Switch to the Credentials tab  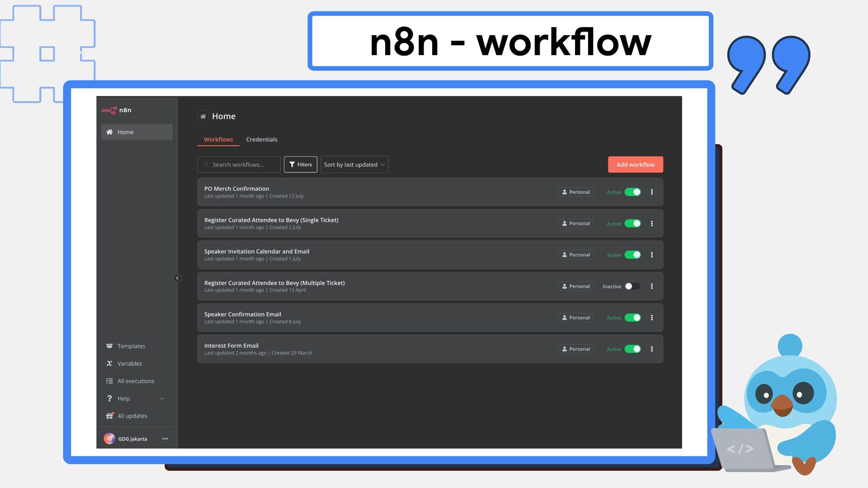[262, 140]
